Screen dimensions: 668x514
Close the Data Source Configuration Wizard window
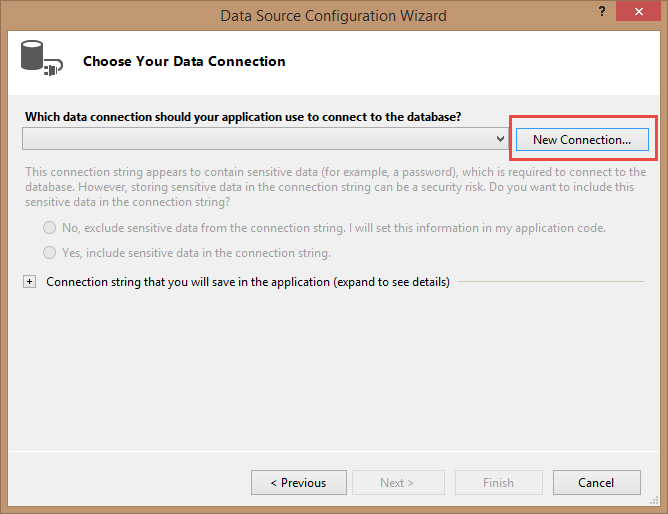(x=638, y=11)
